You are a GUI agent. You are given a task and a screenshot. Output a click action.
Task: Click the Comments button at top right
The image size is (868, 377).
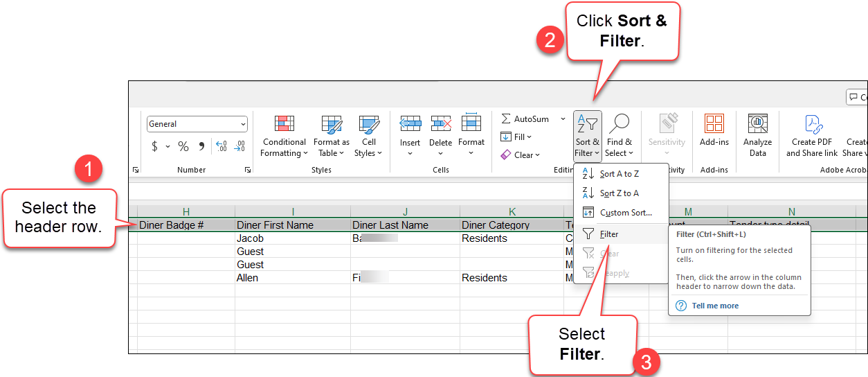pyautogui.click(x=857, y=97)
